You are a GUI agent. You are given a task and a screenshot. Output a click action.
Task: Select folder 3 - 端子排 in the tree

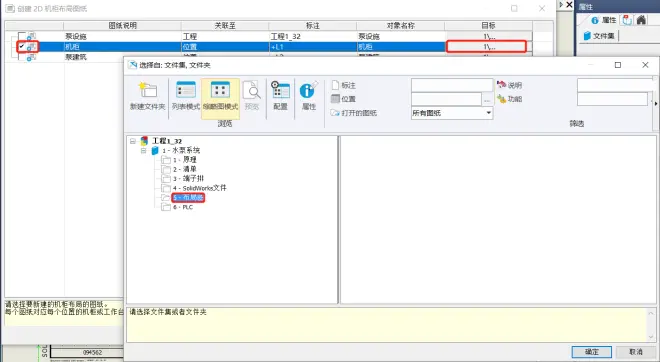[x=188, y=178]
